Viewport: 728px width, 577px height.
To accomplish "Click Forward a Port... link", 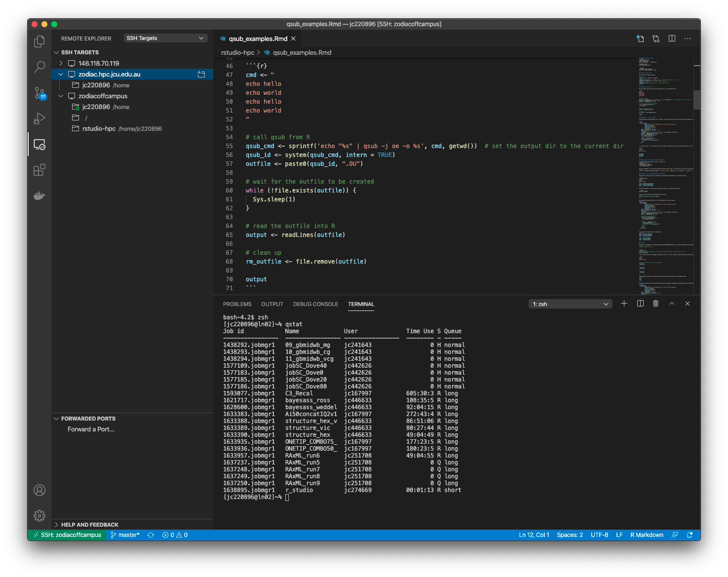I will point(91,429).
